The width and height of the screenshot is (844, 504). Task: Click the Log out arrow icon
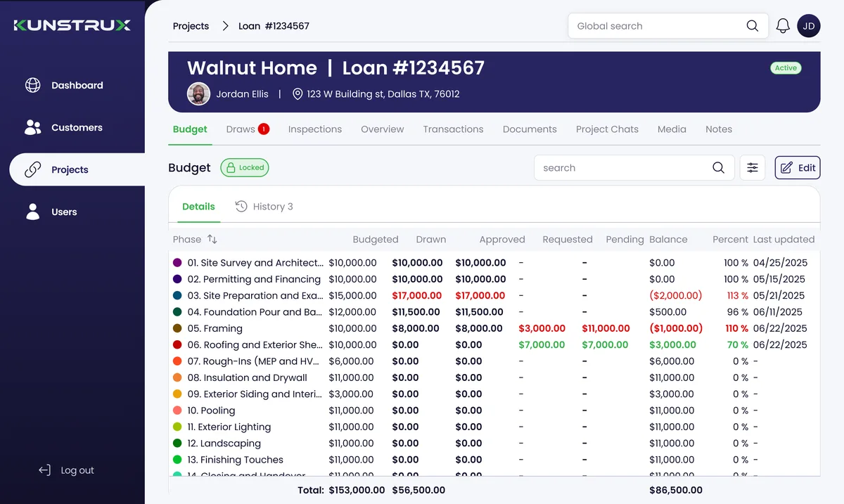45,470
